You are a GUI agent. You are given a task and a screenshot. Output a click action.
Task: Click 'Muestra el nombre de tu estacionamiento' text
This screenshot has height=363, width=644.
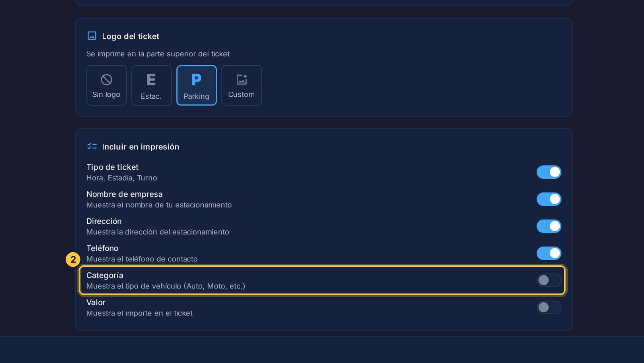pyautogui.click(x=159, y=205)
